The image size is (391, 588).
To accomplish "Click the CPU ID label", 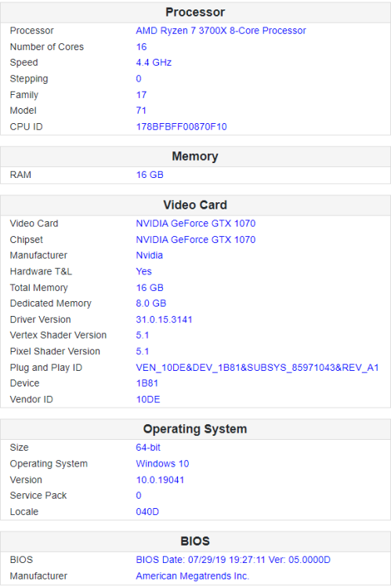I will (x=26, y=127).
